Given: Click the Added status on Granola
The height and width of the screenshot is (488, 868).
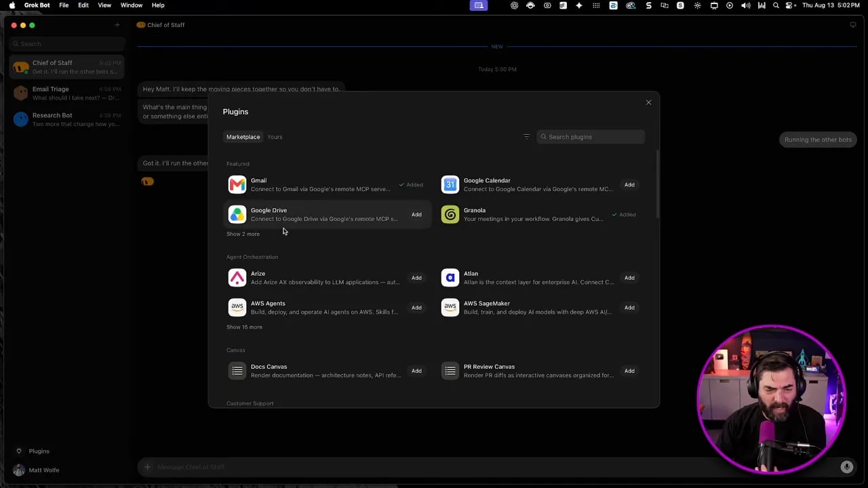Looking at the screenshot, I should pos(624,215).
